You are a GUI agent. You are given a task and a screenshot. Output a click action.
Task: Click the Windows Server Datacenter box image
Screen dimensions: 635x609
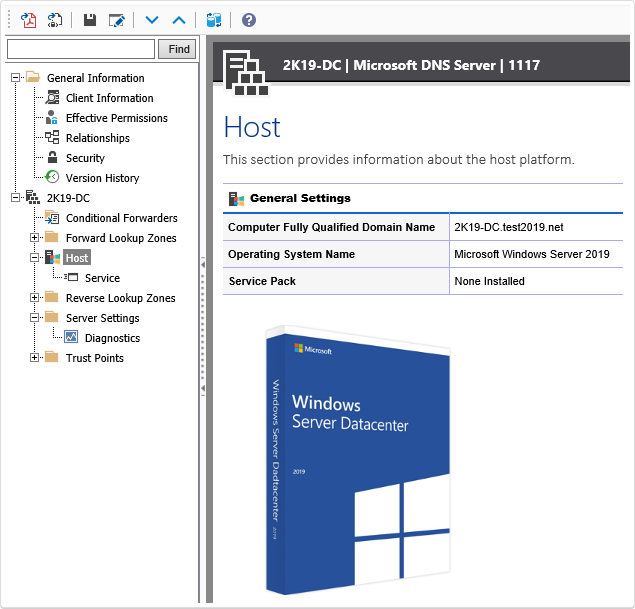pyautogui.click(x=358, y=460)
